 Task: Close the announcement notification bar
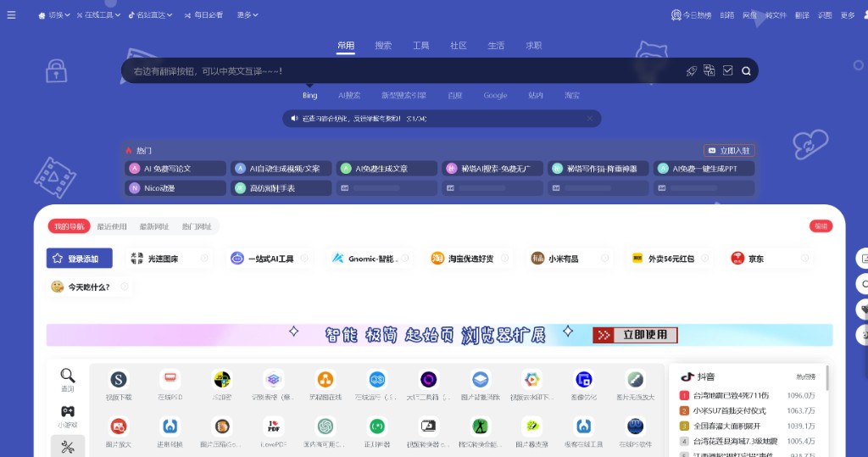click(590, 119)
